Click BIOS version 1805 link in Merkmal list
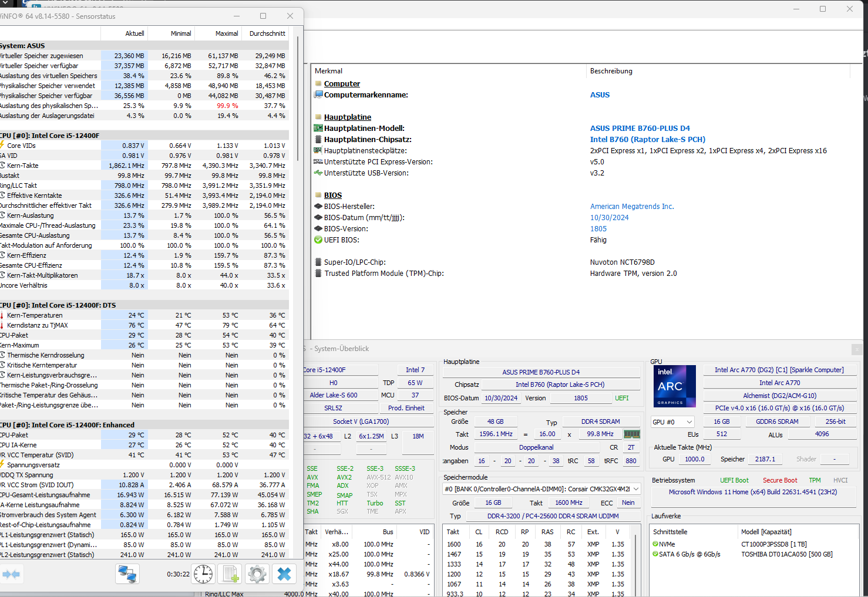 (598, 229)
